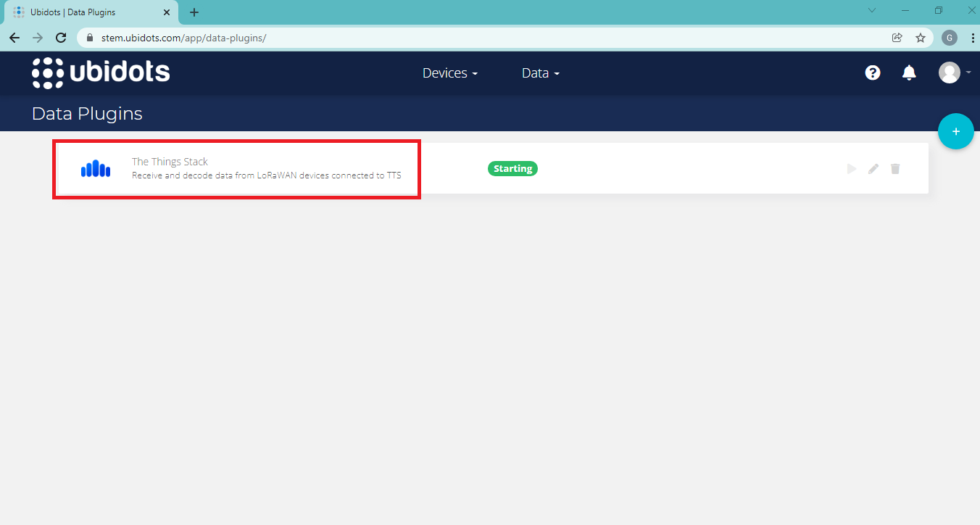Viewport: 980px width, 525px height.
Task: Start the plugin with play icon
Action: 852,169
